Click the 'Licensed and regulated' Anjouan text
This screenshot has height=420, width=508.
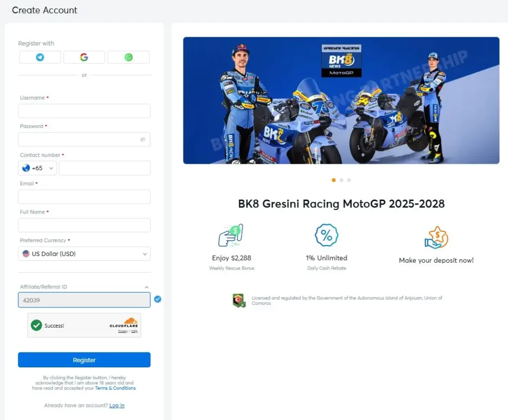[347, 300]
